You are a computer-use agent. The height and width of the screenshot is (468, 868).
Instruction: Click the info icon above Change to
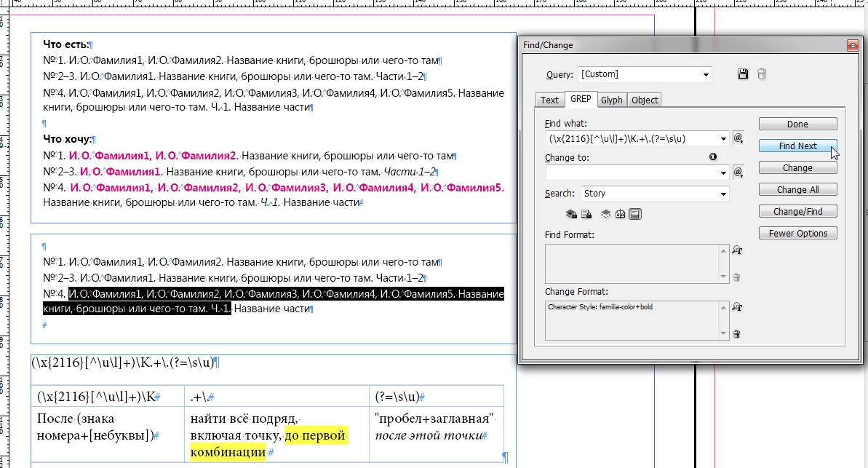pyautogui.click(x=713, y=156)
